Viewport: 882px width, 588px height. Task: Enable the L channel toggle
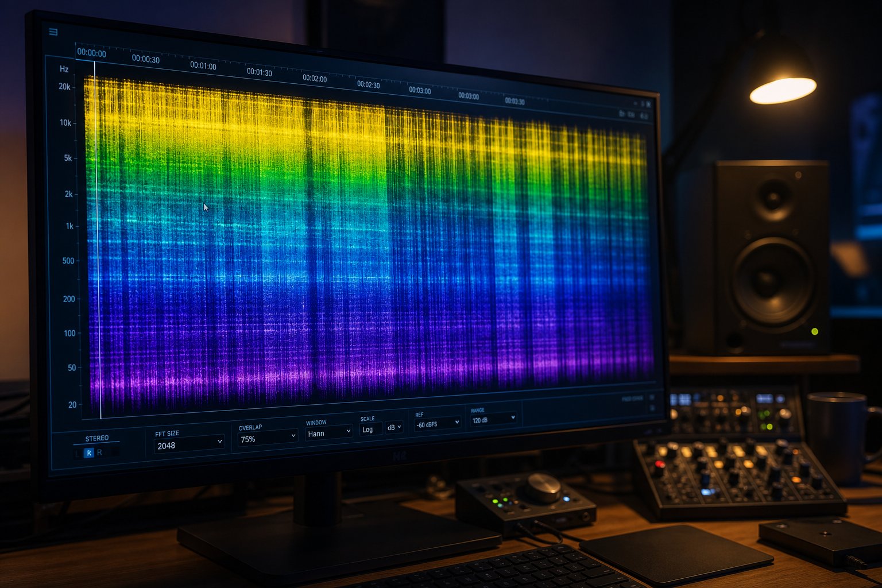click(79, 454)
